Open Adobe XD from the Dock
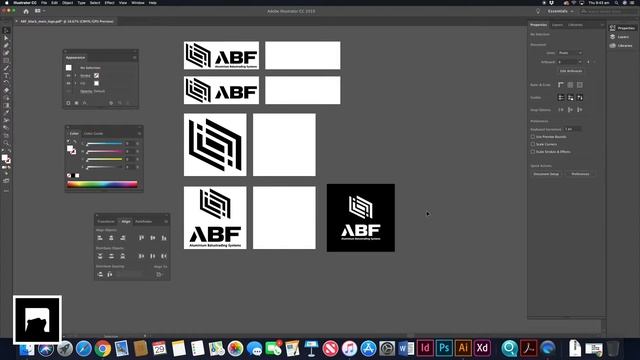640x360 pixels. coord(482,348)
